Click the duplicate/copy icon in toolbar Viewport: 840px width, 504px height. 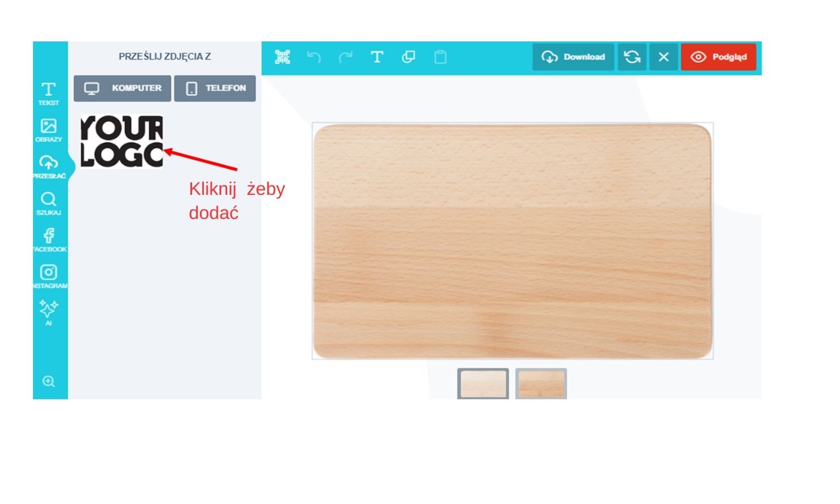pyautogui.click(x=408, y=57)
